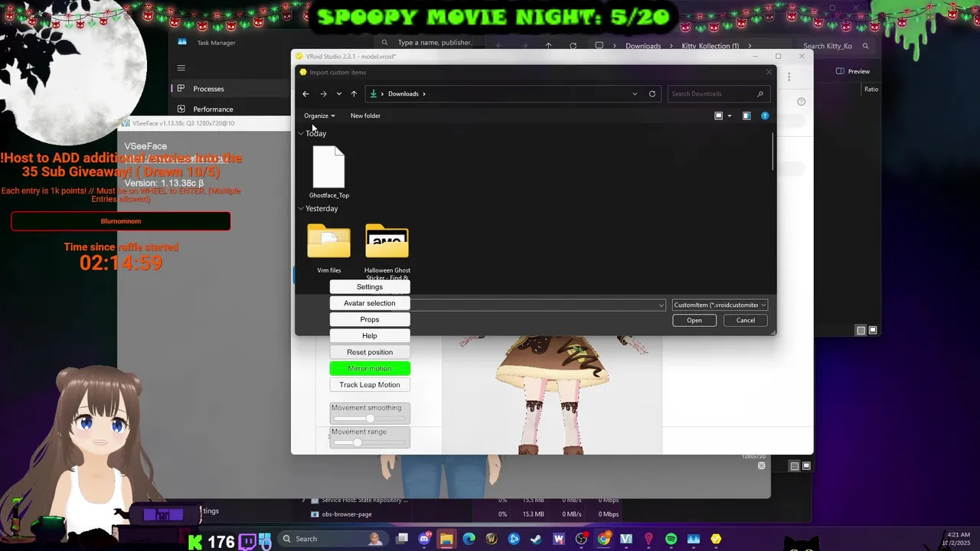Open Avatar selection in VSeeFace
The height and width of the screenshot is (551, 980).
370,303
